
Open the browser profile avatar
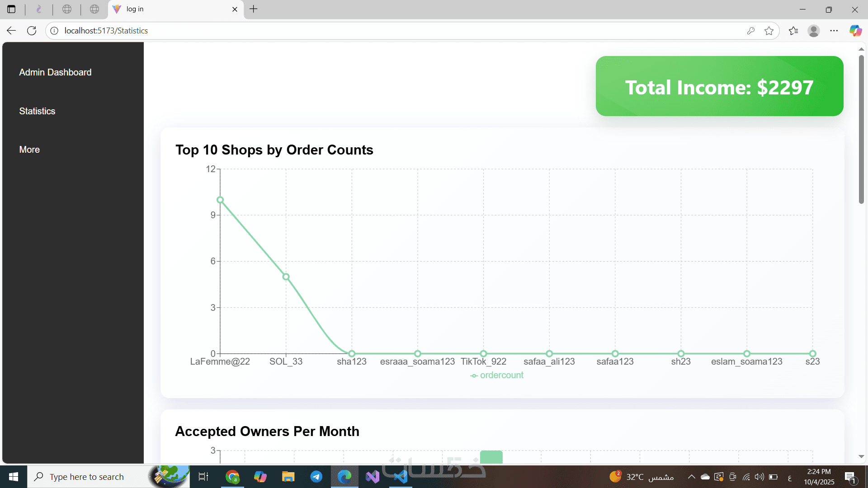pyautogui.click(x=813, y=31)
